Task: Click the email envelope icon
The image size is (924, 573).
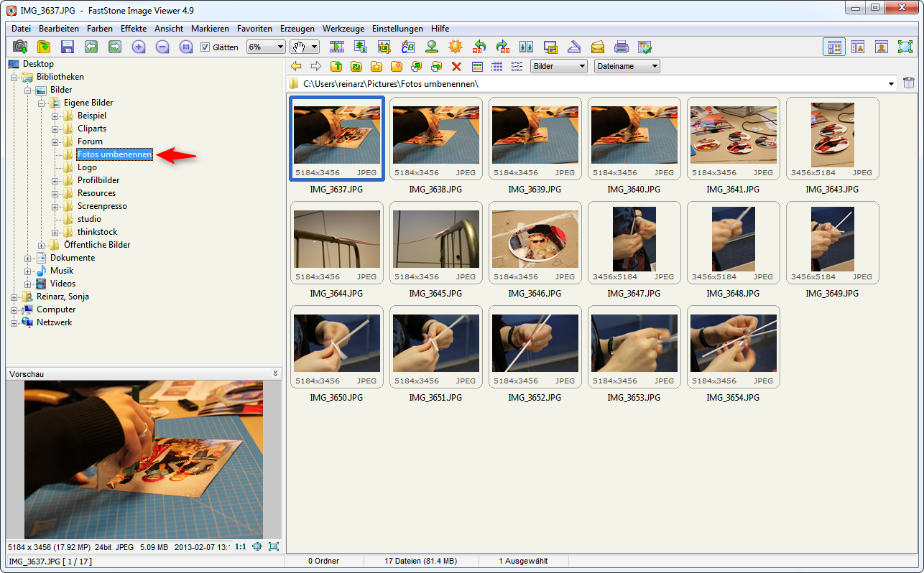Action: pyautogui.click(x=598, y=47)
